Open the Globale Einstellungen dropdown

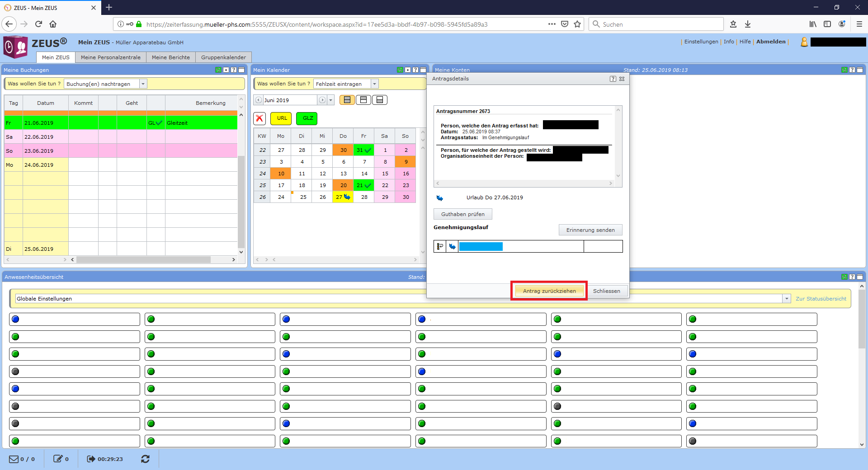tap(787, 299)
